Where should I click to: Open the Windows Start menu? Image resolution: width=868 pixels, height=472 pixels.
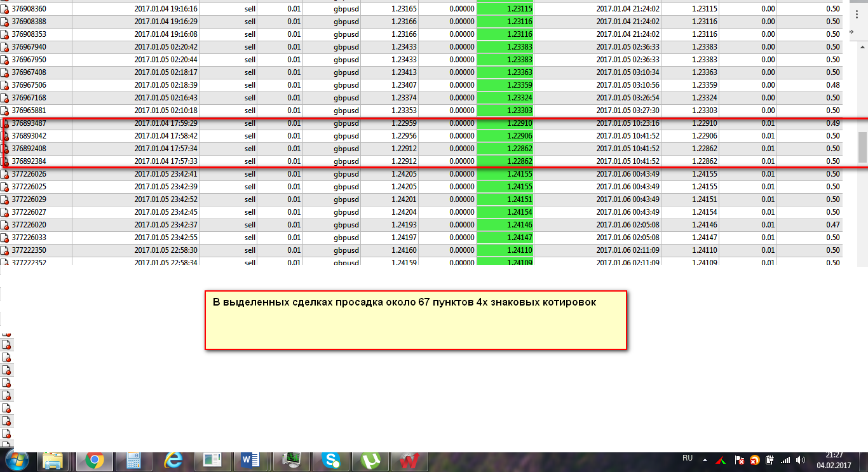[x=17, y=460]
